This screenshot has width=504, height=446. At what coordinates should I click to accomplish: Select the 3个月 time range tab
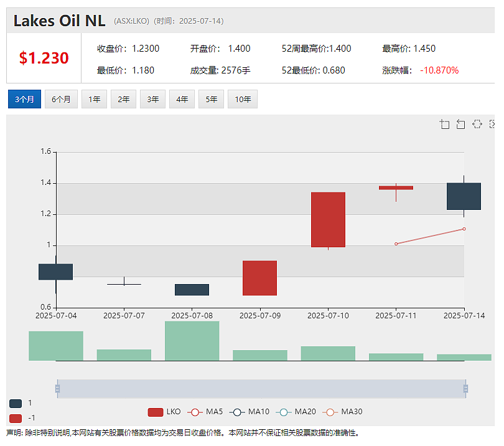pos(24,99)
